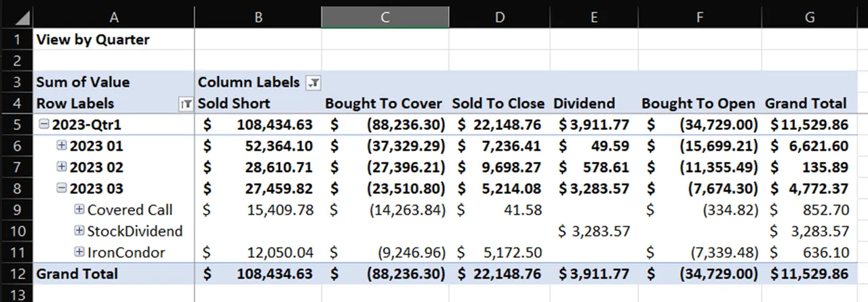Select row 10 header
The width and height of the screenshot is (868, 302).
(16, 231)
